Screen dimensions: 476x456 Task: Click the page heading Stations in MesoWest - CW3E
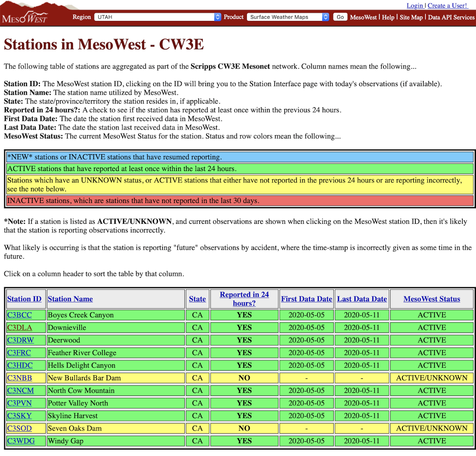[x=104, y=44]
